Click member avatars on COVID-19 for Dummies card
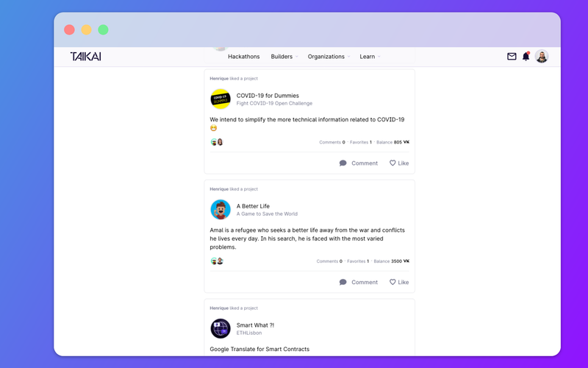The height and width of the screenshot is (368, 588). pos(217,142)
